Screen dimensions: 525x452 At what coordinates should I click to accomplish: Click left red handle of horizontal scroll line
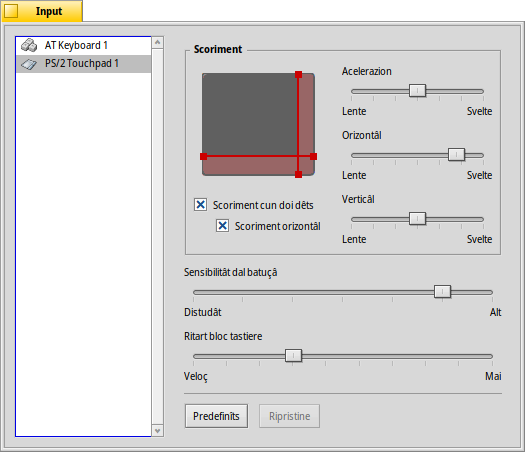point(203,156)
